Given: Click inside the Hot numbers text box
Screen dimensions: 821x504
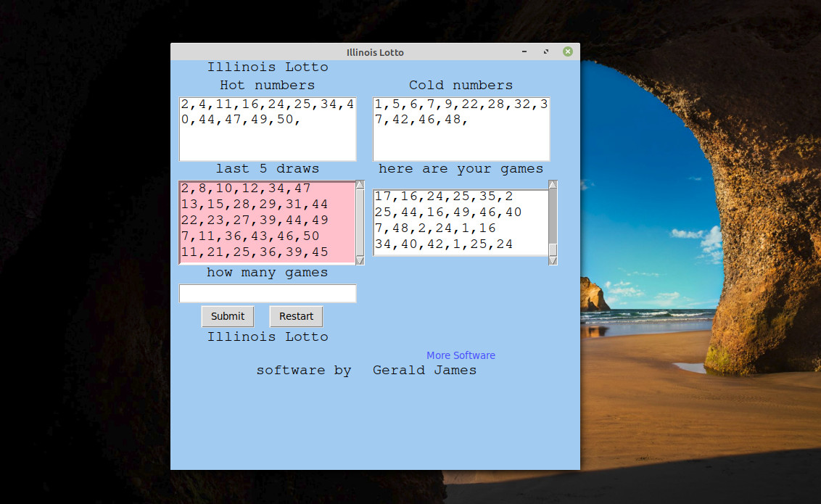Looking at the screenshot, I should (268, 129).
